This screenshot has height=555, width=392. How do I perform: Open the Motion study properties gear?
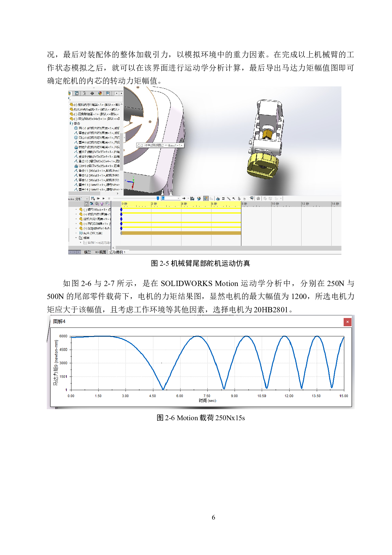[x=258, y=198]
